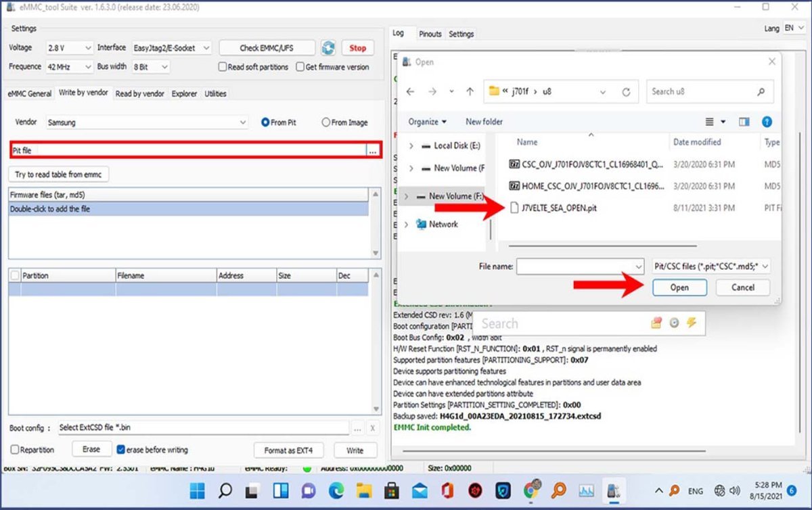This screenshot has height=510, width=812.
Task: Untick the erase before writing checkbox
Action: click(x=121, y=450)
